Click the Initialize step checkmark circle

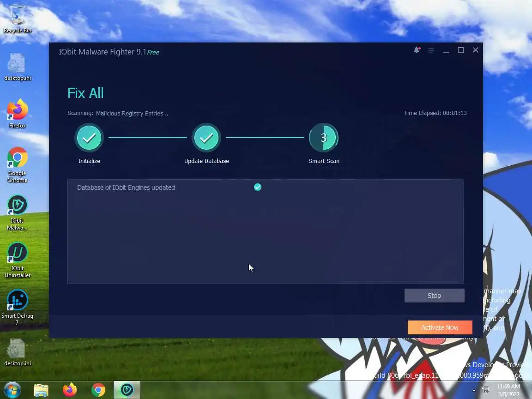click(x=89, y=138)
